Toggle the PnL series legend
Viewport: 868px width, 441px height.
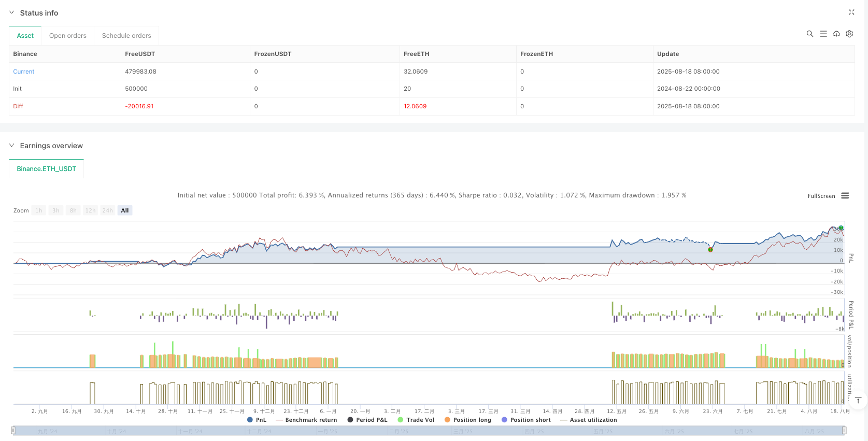point(257,420)
